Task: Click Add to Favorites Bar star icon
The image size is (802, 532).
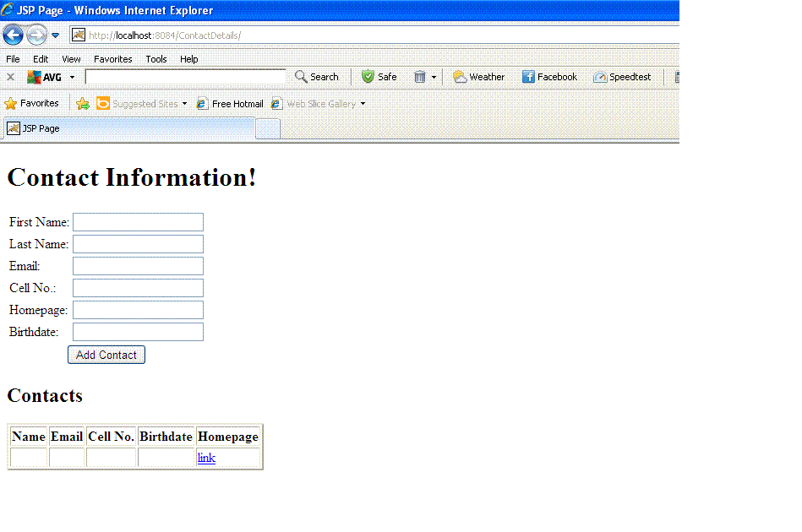Action: pyautogui.click(x=83, y=104)
